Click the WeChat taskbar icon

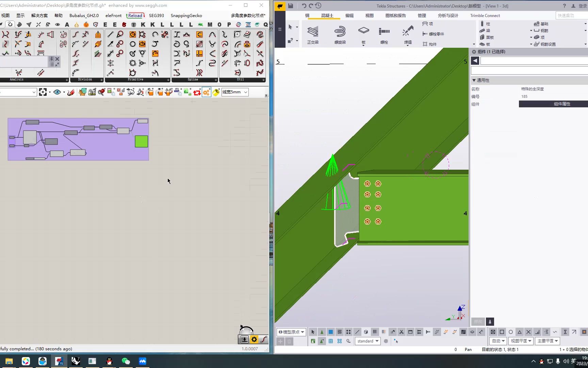[x=126, y=361]
